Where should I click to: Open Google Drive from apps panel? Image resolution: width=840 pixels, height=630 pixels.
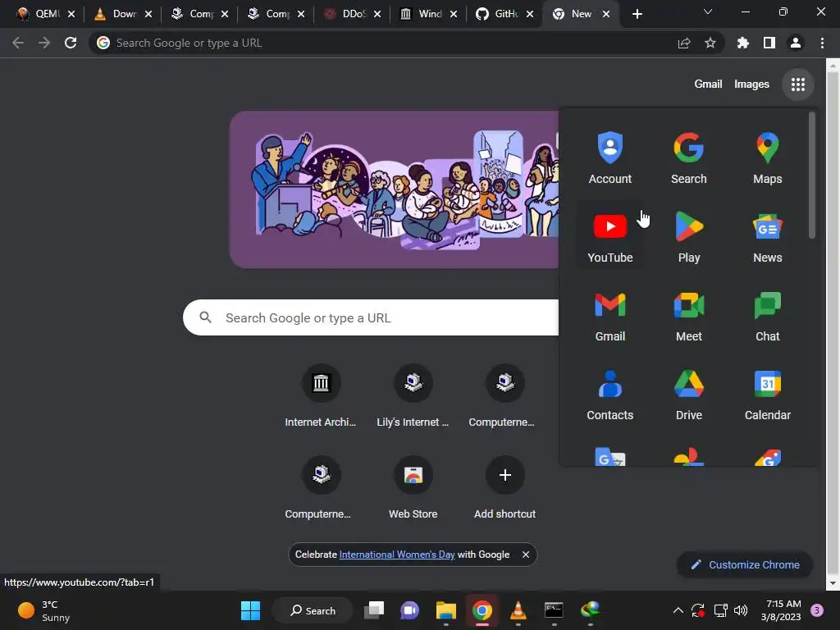tap(688, 395)
